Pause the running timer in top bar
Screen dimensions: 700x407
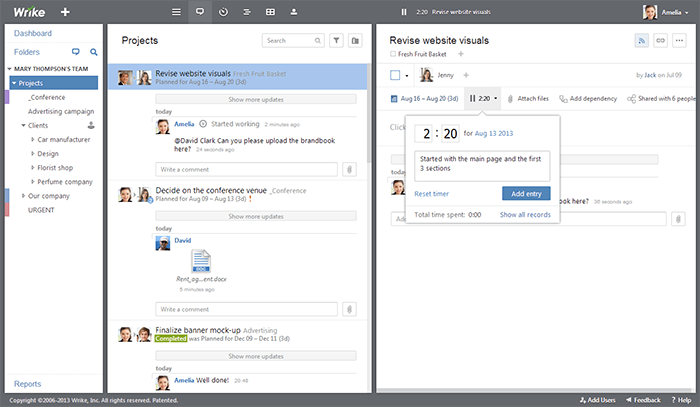(x=404, y=12)
